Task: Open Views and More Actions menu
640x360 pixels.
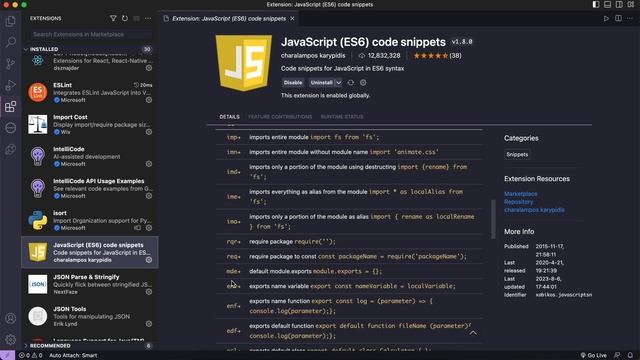Action: pos(148,18)
